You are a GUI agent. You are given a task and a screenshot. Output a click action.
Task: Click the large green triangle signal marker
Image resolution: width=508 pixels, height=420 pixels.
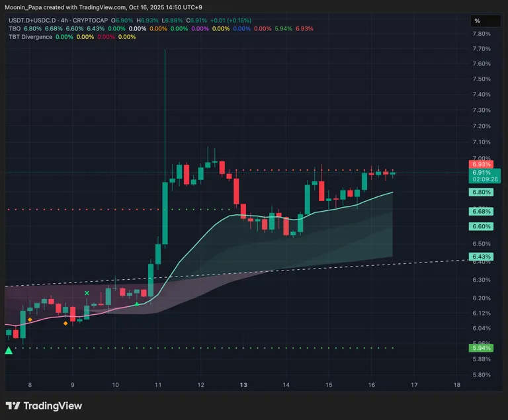coord(9,350)
